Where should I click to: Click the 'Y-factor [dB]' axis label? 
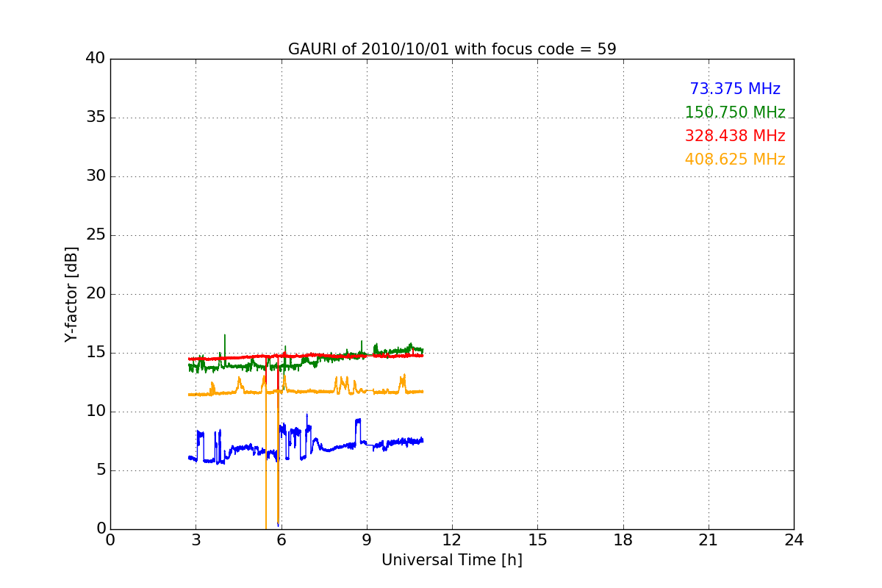tap(71, 294)
